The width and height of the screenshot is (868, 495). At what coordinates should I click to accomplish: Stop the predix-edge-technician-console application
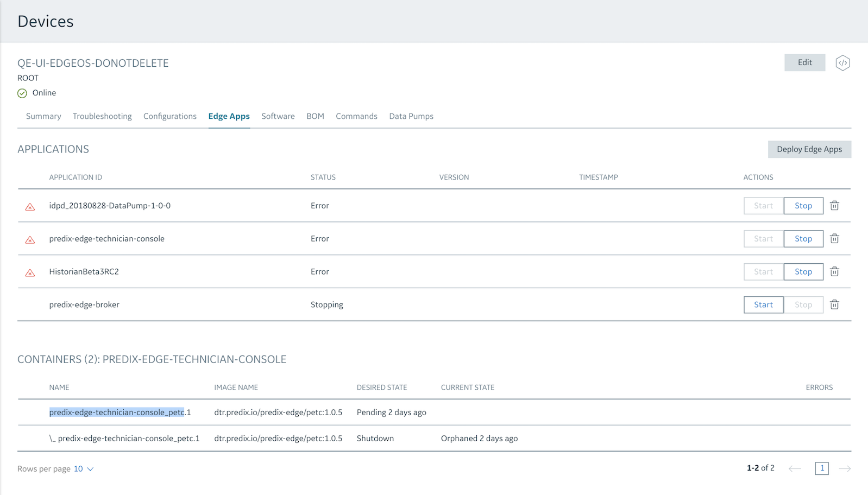(803, 239)
